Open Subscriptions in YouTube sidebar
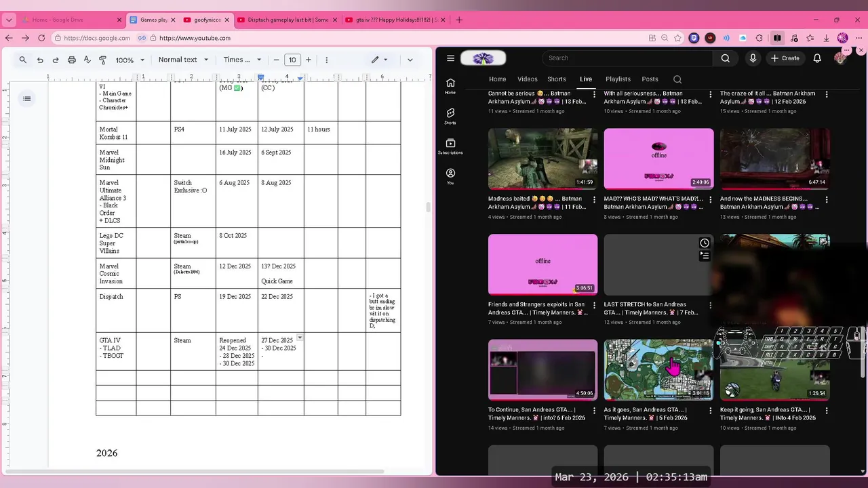Viewport: 868px width, 488px height. click(x=450, y=147)
